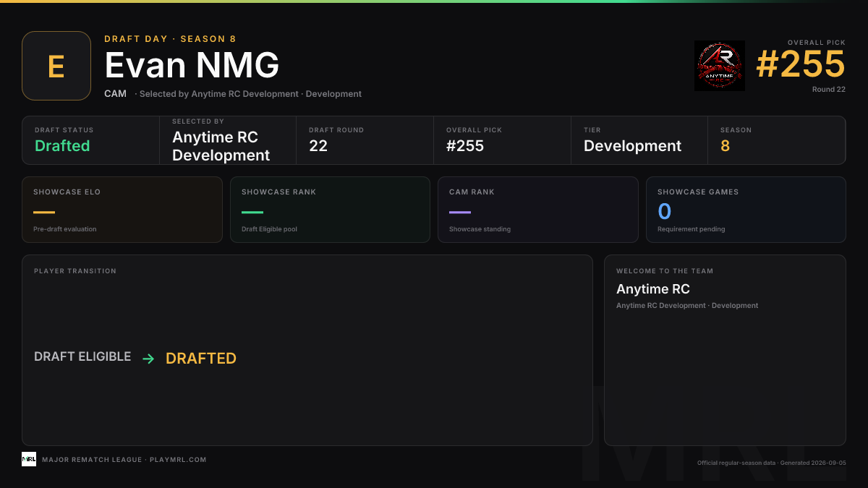Image resolution: width=868 pixels, height=488 pixels.
Task: Click the Round 22 label under #255
Action: 829,90
